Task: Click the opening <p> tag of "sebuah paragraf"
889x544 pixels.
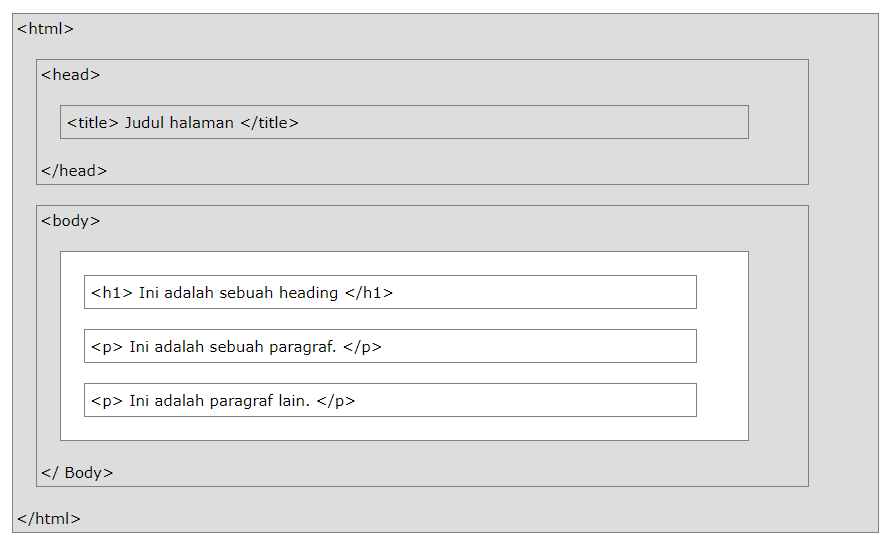Action: pos(106,347)
